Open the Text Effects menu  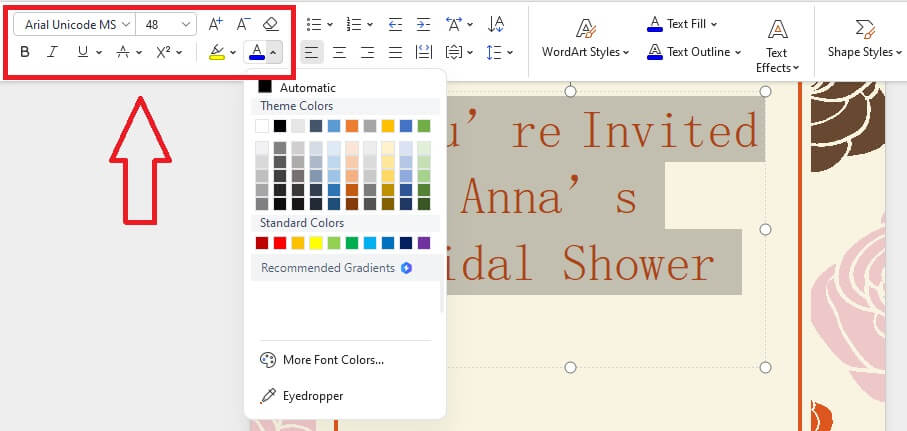(x=777, y=46)
